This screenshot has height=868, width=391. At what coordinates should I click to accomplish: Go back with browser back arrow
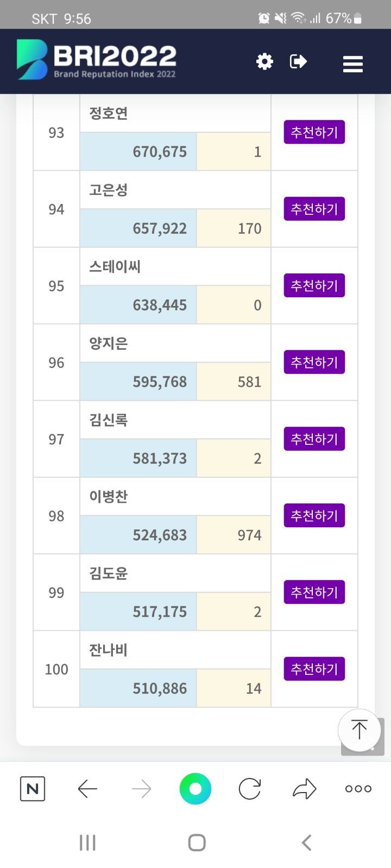(87, 789)
